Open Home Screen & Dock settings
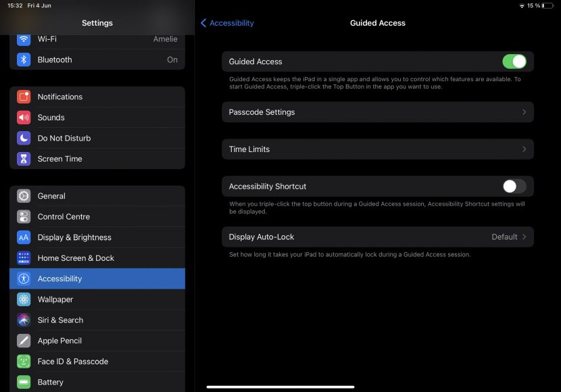The height and width of the screenshot is (392, 561). coord(97,258)
